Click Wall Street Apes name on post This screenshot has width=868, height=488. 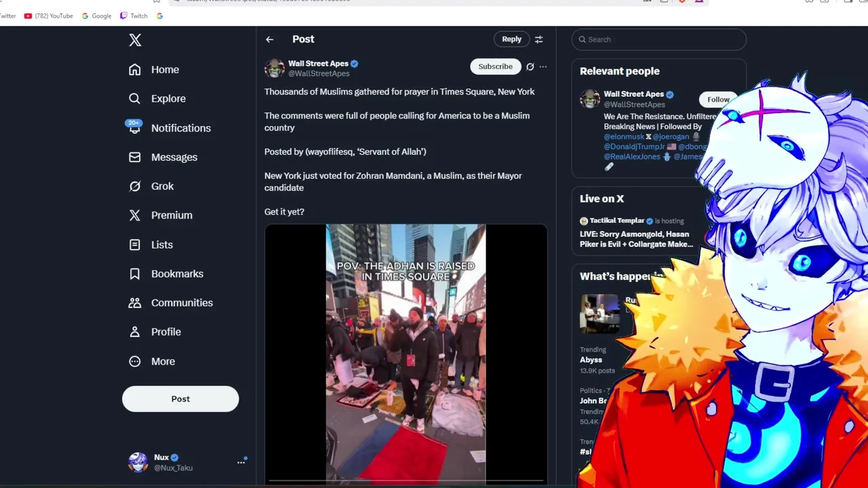click(318, 64)
